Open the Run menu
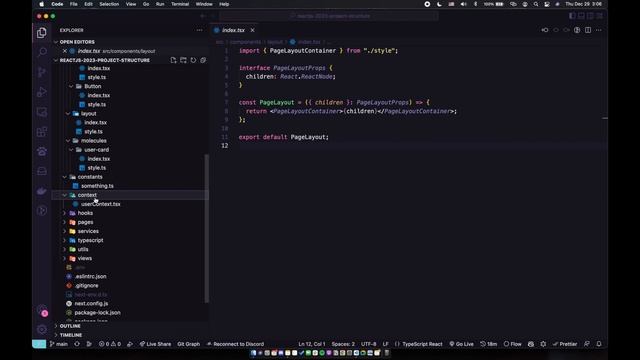640x360 pixels. pyautogui.click(x=160, y=4)
